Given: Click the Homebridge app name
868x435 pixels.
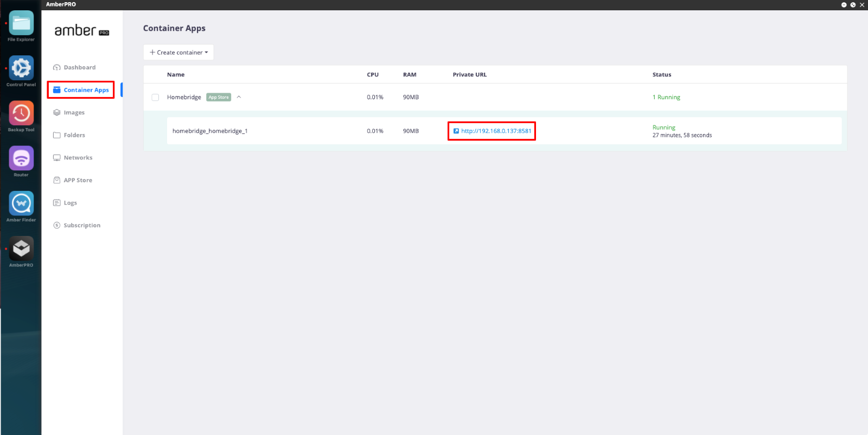Looking at the screenshot, I should tap(184, 98).
